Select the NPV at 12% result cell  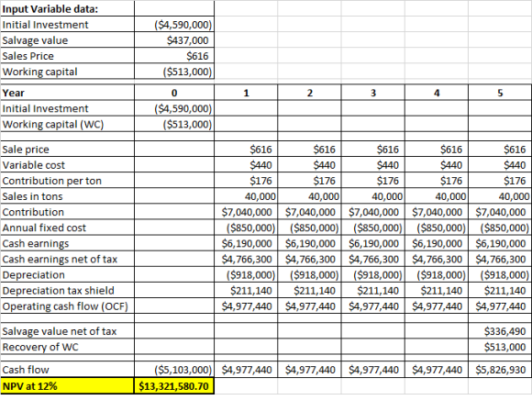click(x=174, y=385)
